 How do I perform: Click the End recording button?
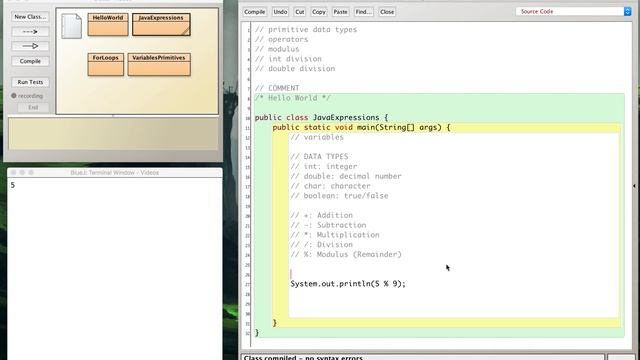pyautogui.click(x=33, y=107)
